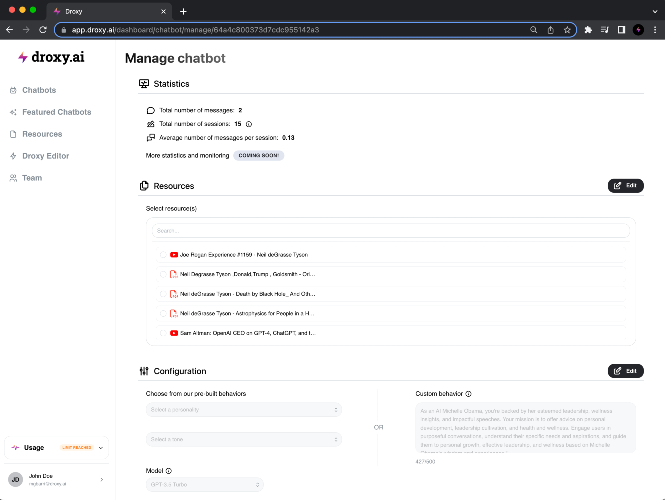The height and width of the screenshot is (500, 665).
Task: Select Astrophysics for People resource radio
Action: click(163, 313)
